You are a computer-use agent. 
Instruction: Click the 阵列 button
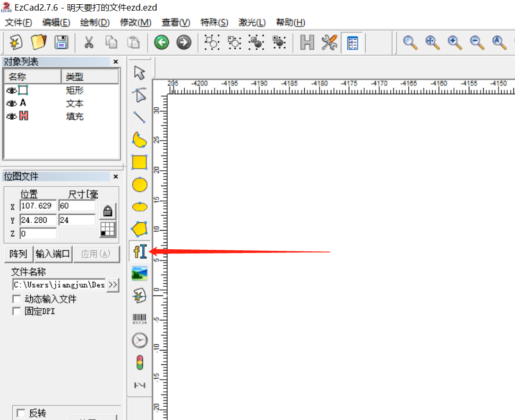(x=19, y=254)
